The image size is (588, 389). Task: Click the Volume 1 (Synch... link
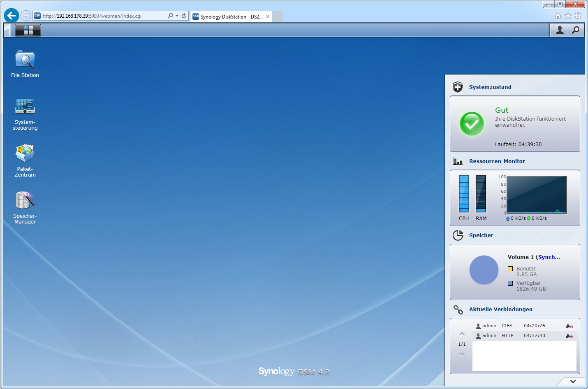(x=534, y=257)
